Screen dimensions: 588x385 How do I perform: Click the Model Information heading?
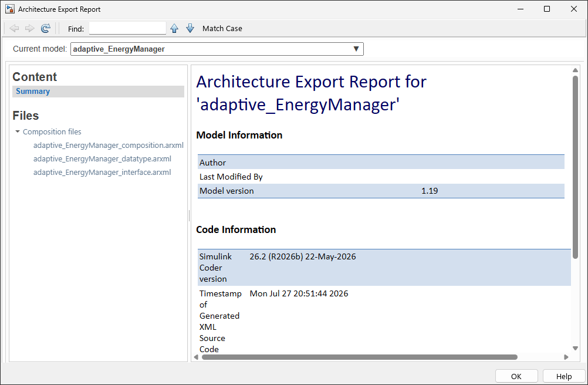click(239, 135)
